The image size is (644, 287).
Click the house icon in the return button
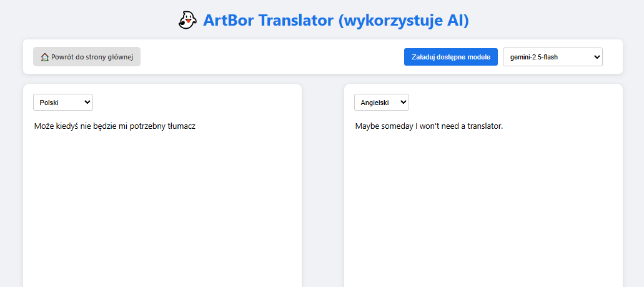45,57
